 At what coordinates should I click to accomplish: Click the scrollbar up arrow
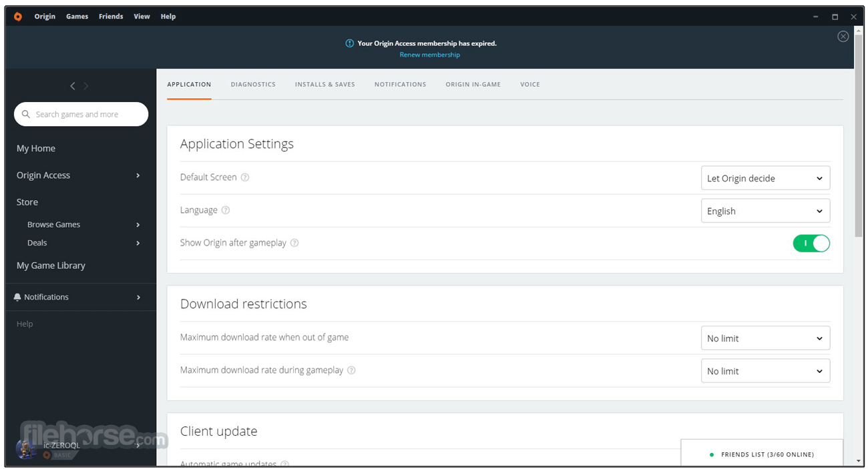(859, 30)
